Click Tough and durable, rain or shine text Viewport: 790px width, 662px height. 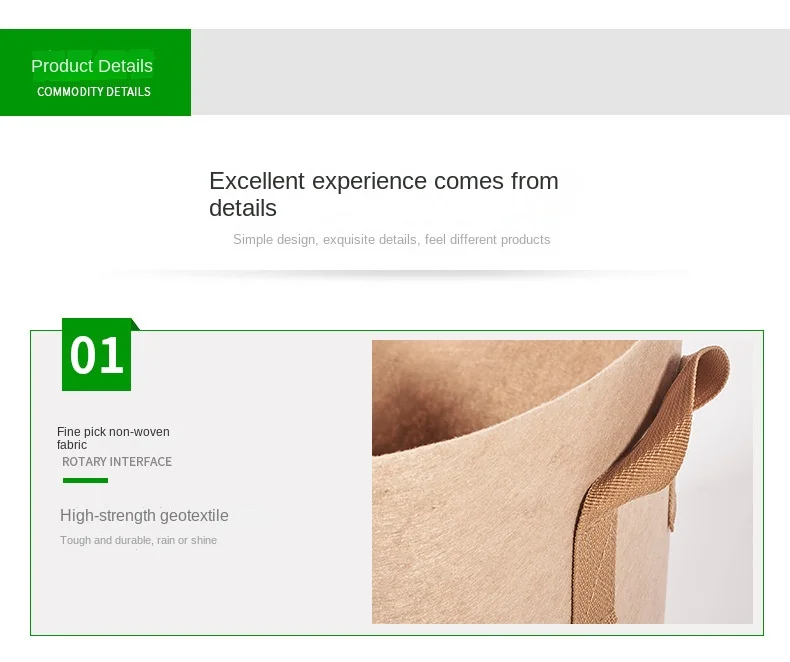click(x=139, y=540)
